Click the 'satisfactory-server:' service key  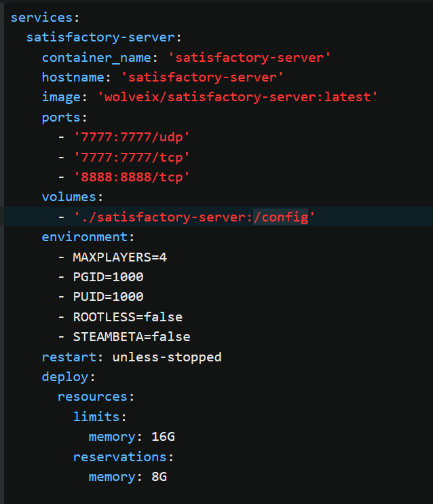point(104,37)
